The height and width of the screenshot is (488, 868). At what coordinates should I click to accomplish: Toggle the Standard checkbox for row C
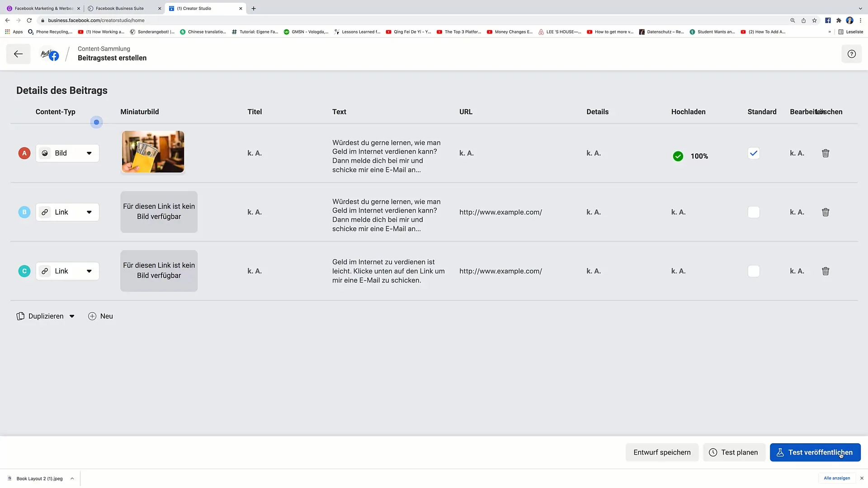[x=754, y=271]
